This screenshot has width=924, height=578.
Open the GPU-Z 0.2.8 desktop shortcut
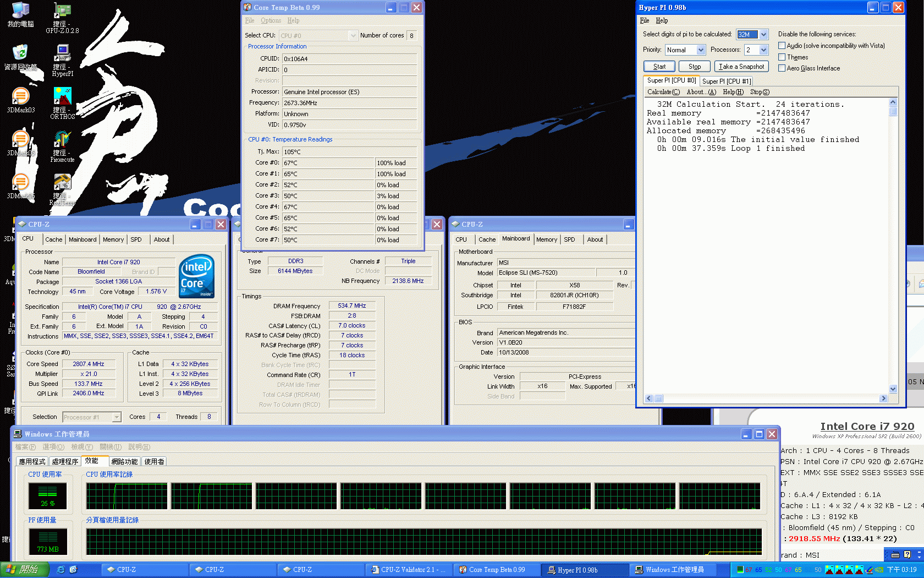click(x=62, y=18)
